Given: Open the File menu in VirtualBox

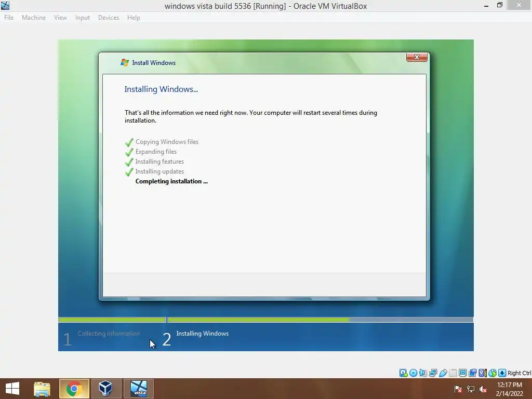Looking at the screenshot, I should point(9,18).
